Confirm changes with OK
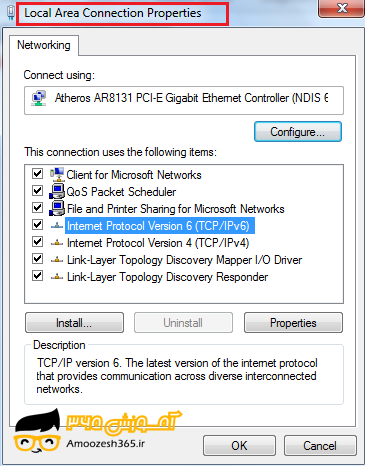This screenshot has width=365, height=466. 239,446
